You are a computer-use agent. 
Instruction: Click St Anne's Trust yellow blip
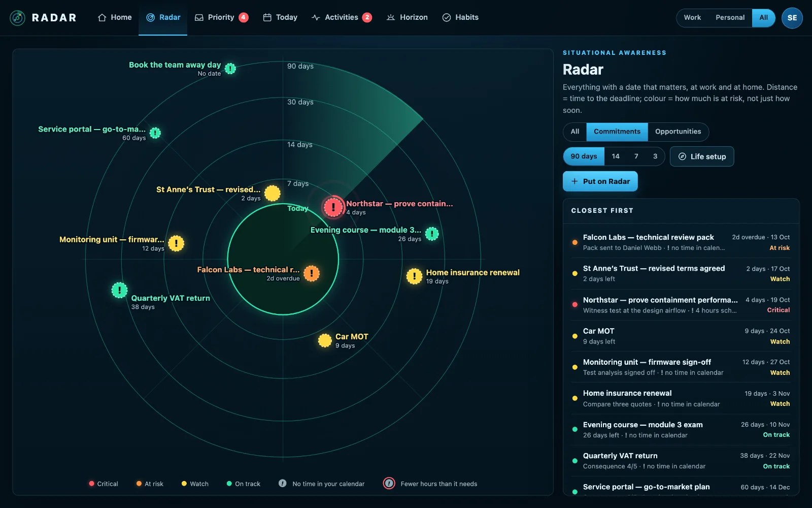pos(272,193)
